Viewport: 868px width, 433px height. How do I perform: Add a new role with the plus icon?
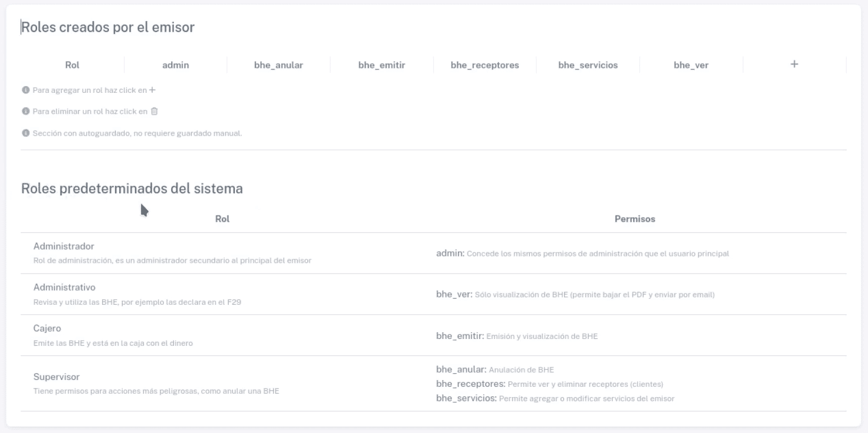[794, 64]
